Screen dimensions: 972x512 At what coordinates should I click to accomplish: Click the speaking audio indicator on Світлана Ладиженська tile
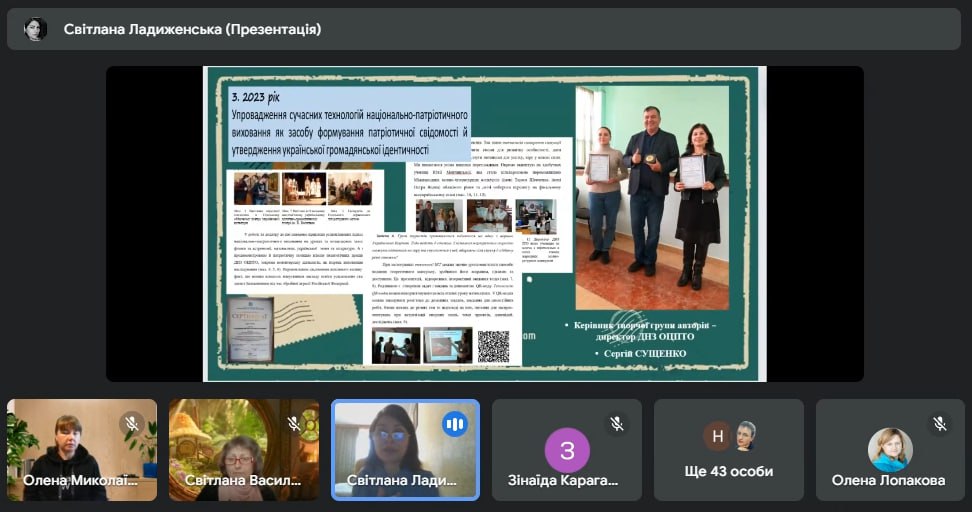pyautogui.click(x=455, y=424)
